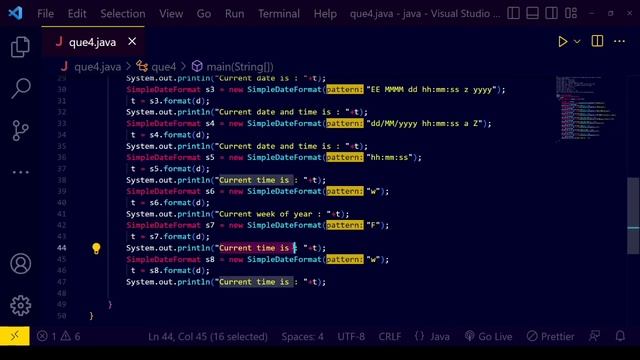
Task: Toggle secondary side bar layout icon
Action: point(551,13)
